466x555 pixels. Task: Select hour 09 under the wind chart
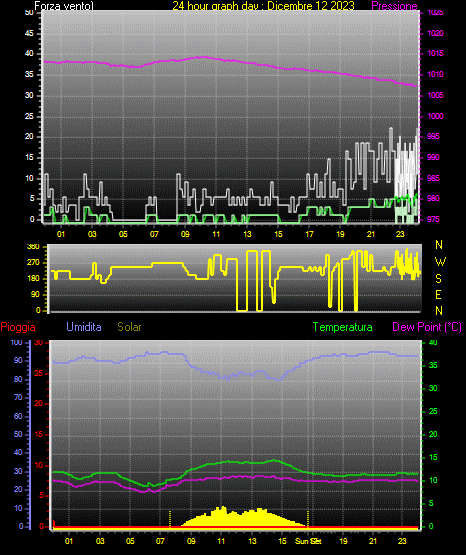(185, 234)
